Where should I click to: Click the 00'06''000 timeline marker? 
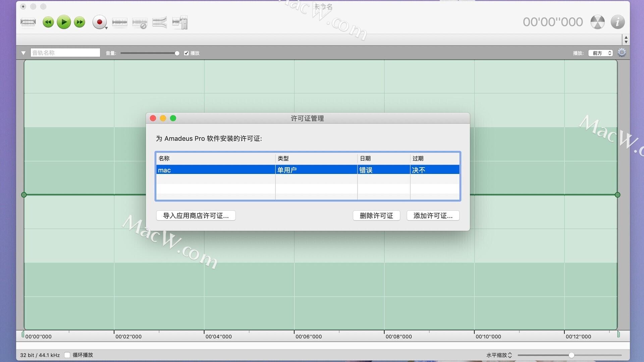click(309, 337)
